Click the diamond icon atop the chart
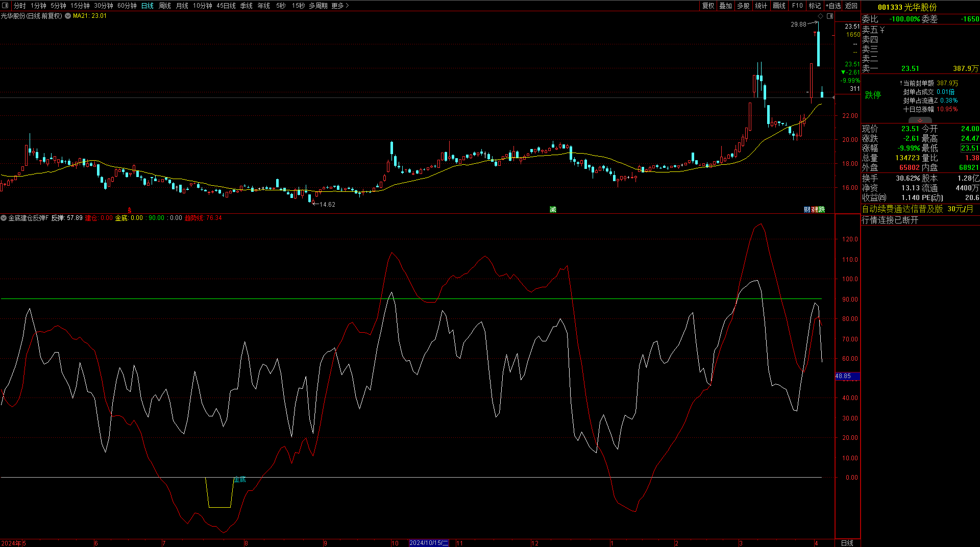Viewport: 980px width, 547px height. tap(820, 16)
